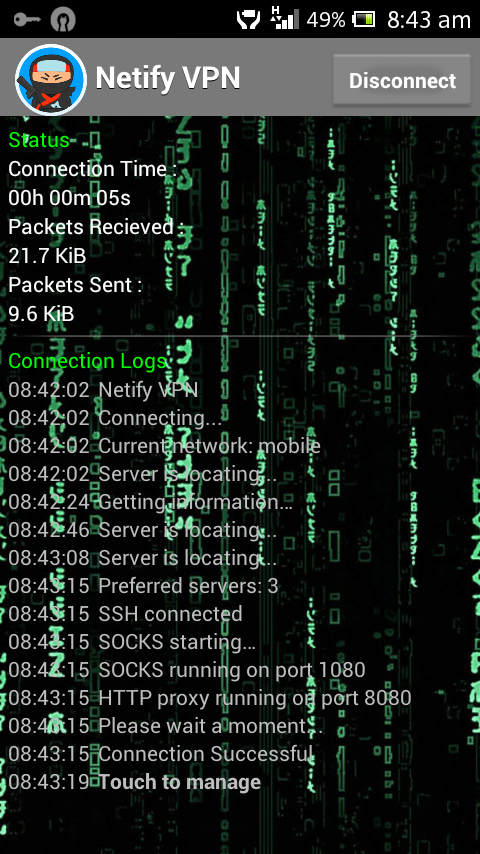Select the SOCKS running on port 1080 line
Screen dimensions: 480x854
(x=187, y=670)
